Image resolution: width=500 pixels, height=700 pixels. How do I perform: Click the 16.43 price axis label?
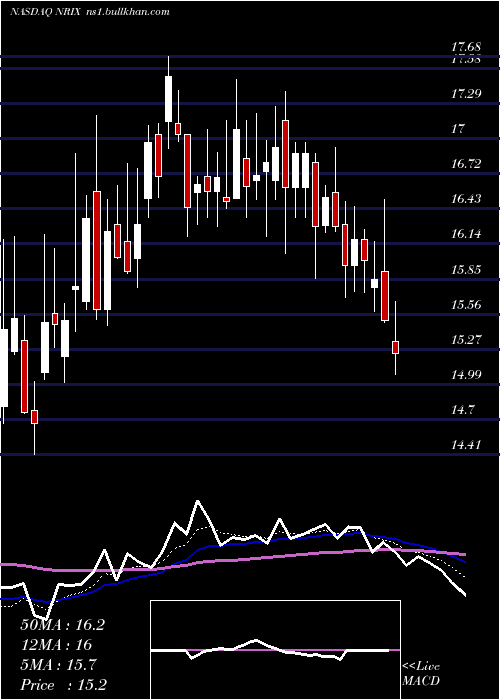pyautogui.click(x=466, y=199)
